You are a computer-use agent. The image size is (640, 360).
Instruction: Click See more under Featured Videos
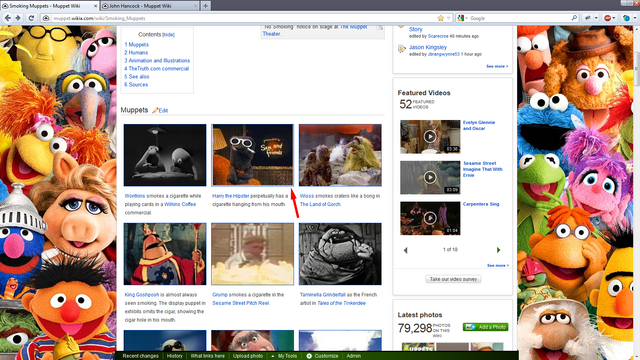click(498, 265)
